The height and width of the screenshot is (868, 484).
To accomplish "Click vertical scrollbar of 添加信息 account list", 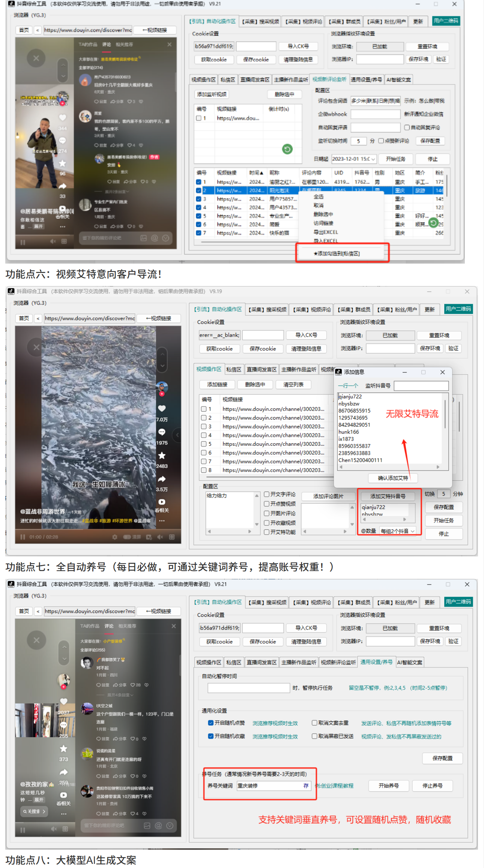I will (445, 414).
